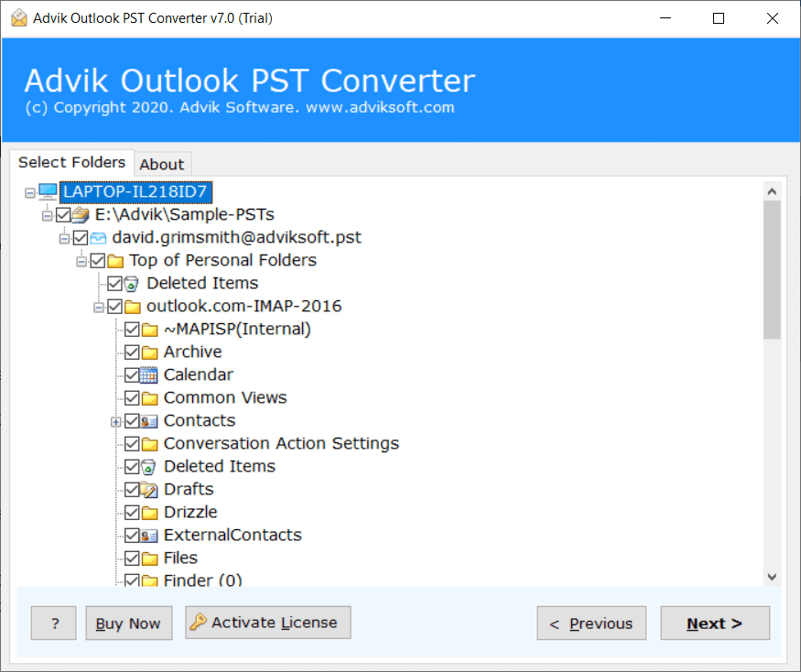Switch to the About tab
This screenshot has width=801, height=672.
tap(162, 164)
